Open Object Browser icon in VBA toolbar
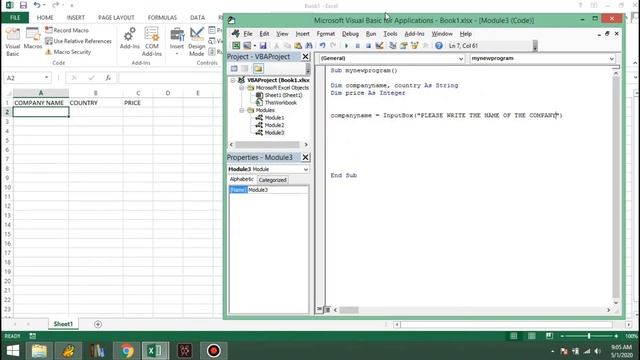This screenshot has height=360, width=640. pos(415,46)
